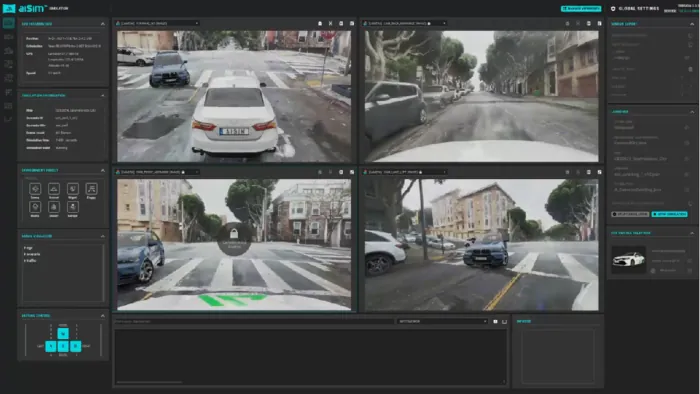Click the lock icon in top-left camera header
Viewport: 700px width, 394px height.
click(x=320, y=23)
